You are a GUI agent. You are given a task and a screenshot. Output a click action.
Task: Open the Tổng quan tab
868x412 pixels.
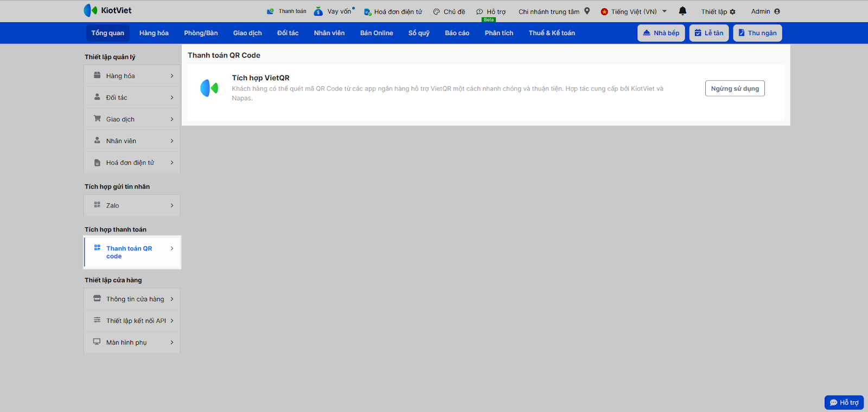pyautogui.click(x=107, y=33)
